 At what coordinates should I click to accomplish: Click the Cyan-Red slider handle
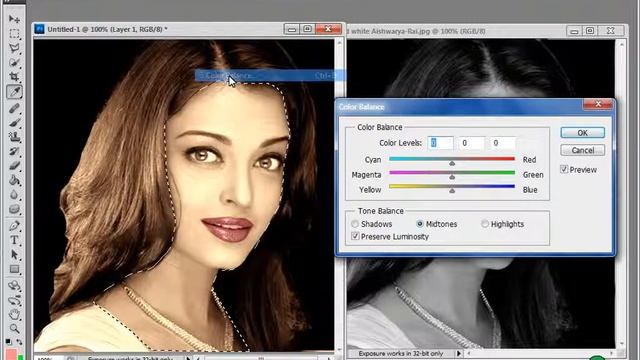pos(452,163)
